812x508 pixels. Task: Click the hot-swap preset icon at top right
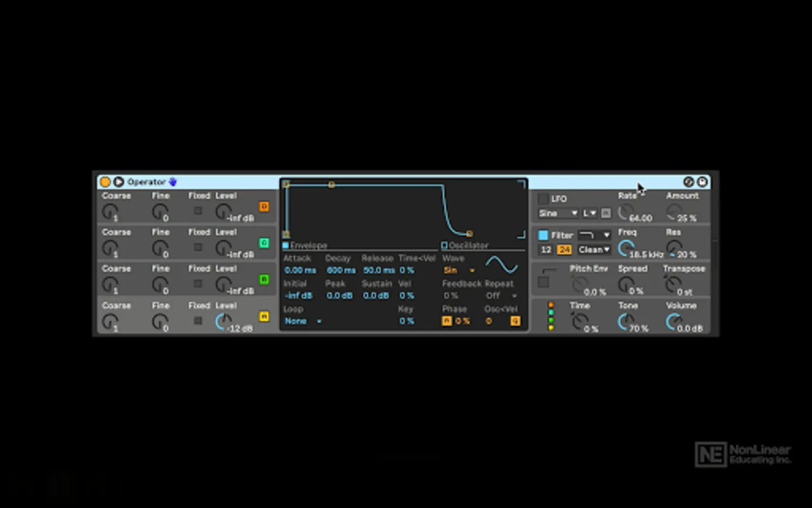click(x=689, y=182)
